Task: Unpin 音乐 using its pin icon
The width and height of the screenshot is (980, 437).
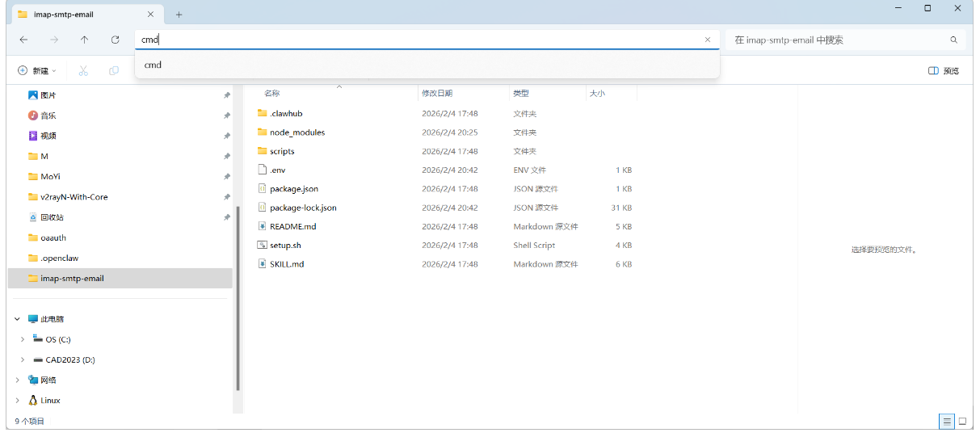Action: [x=226, y=116]
